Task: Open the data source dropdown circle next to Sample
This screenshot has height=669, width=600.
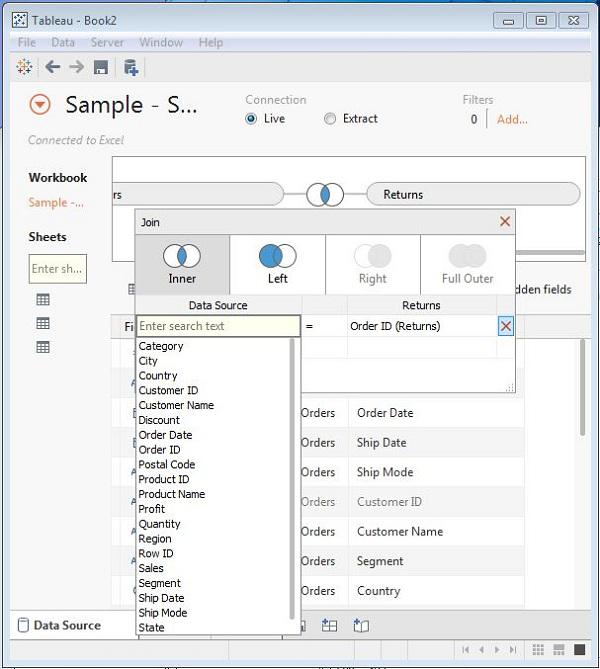Action: (40, 104)
